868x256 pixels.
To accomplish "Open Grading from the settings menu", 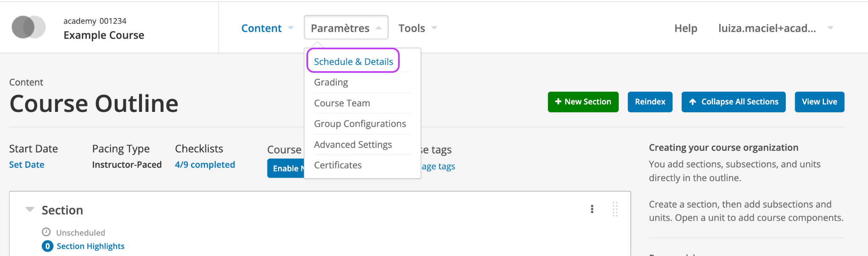I will (x=331, y=82).
